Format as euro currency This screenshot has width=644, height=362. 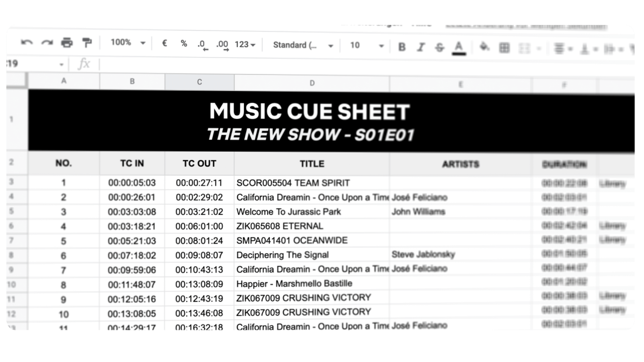pos(164,43)
